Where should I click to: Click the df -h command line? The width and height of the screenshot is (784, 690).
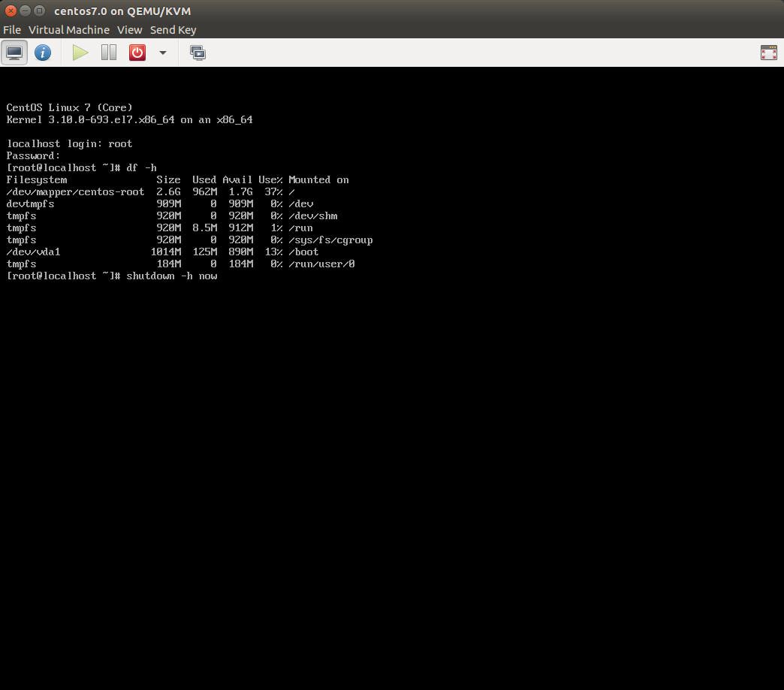tap(141, 168)
